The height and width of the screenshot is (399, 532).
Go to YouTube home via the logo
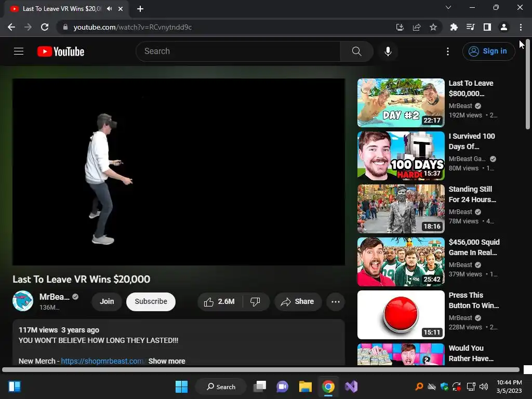(x=61, y=51)
